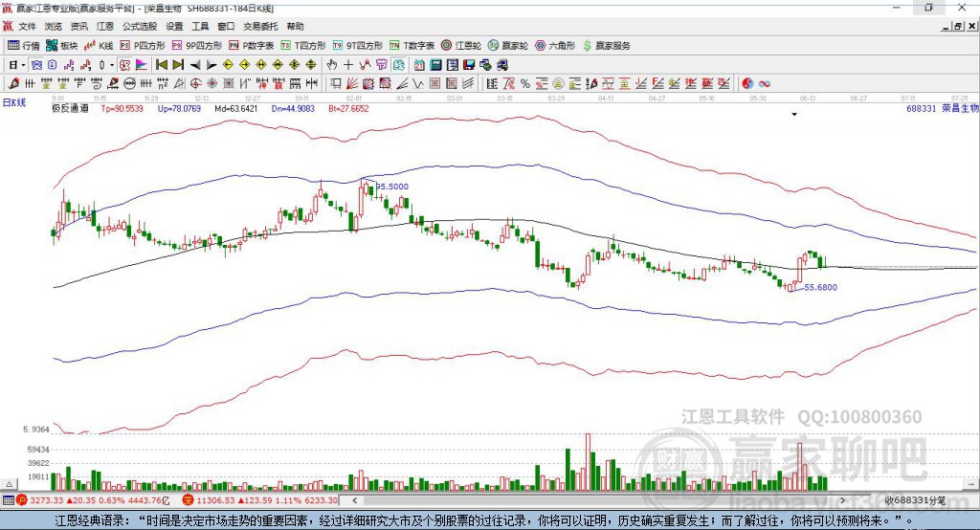980x530 pixels.
Task: Open the 9P四方形 tool
Action: click(197, 46)
